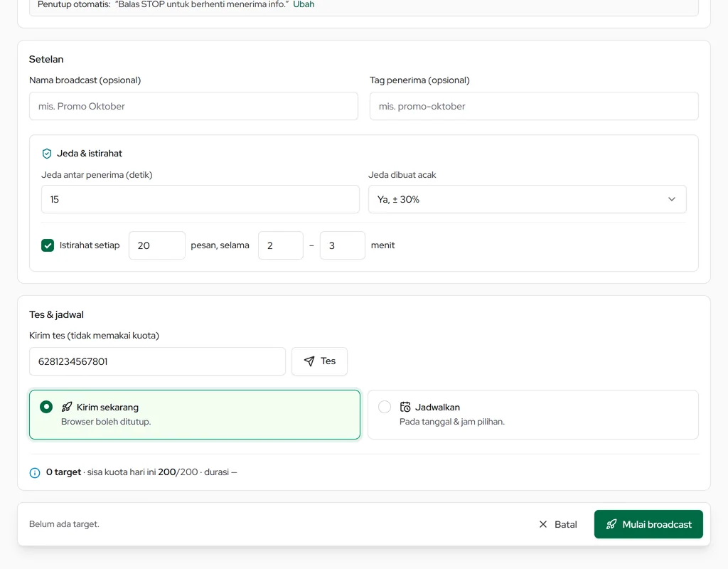The image size is (728, 569).
Task: Click the rest message count field showing 20
Action: click(x=157, y=245)
